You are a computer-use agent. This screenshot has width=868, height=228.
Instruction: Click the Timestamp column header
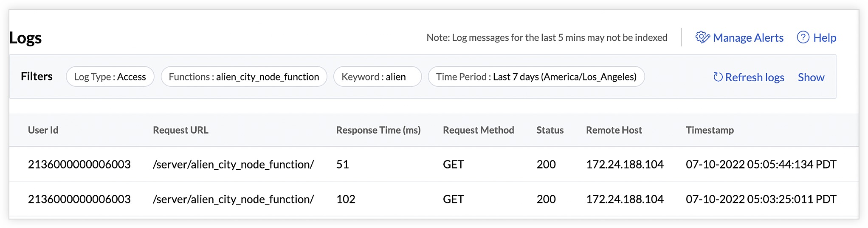coord(710,130)
